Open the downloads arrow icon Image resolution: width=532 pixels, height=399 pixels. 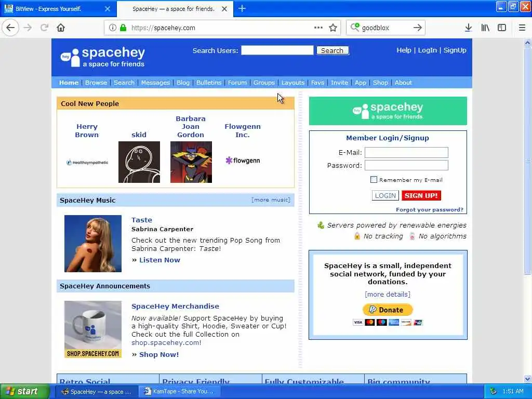coord(468,28)
